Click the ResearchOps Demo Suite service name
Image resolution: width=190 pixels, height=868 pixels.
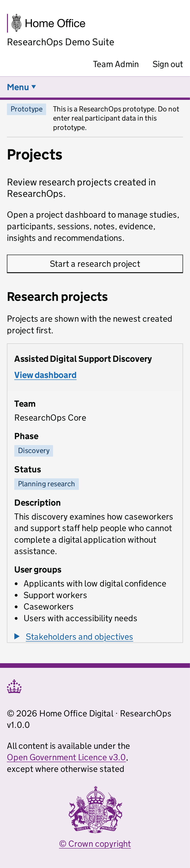61,42
